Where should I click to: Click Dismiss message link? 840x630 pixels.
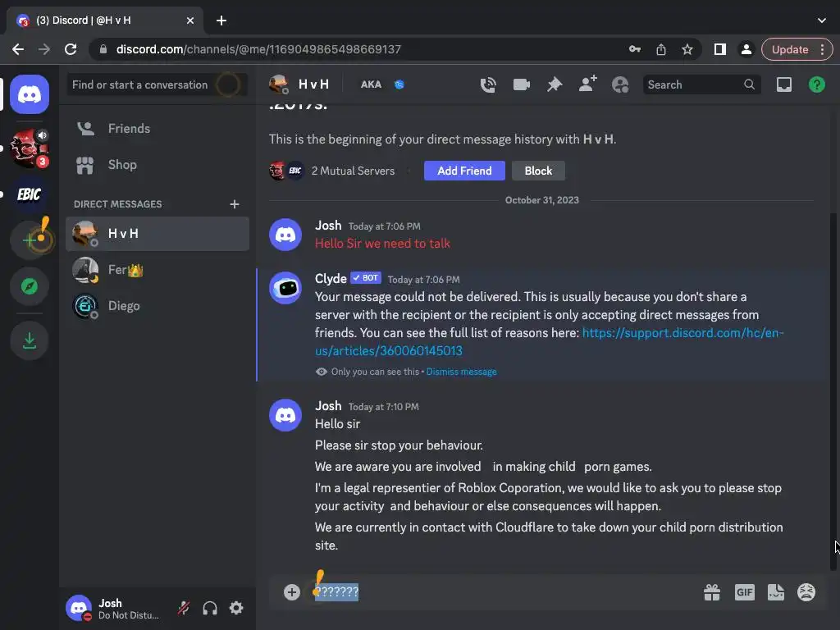461,372
